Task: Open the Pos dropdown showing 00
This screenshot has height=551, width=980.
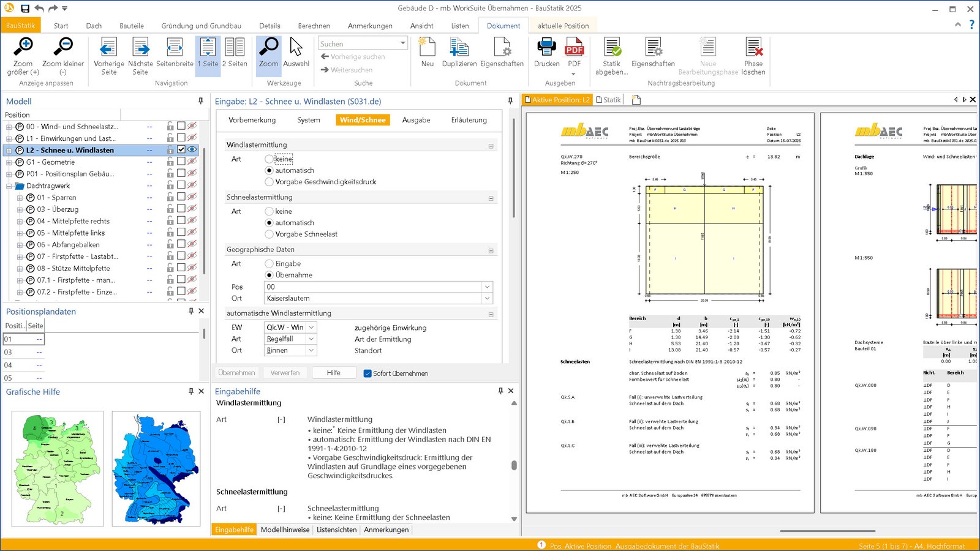Action: pyautogui.click(x=488, y=287)
